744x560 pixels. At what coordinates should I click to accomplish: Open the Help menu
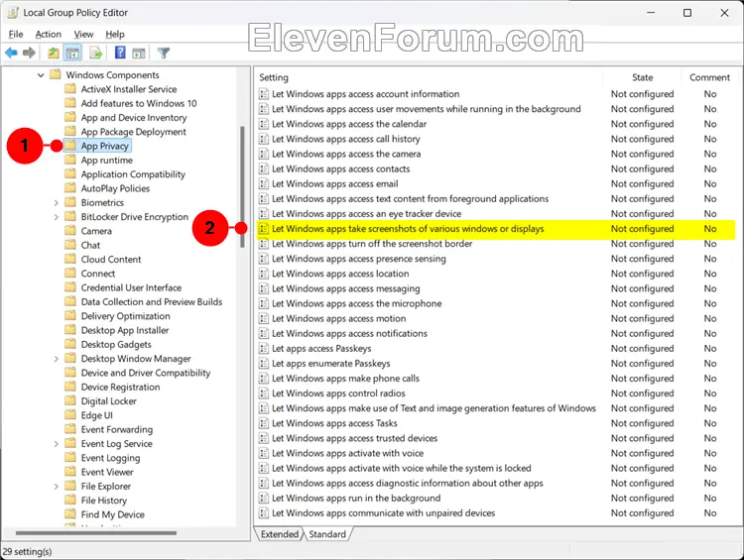(115, 34)
